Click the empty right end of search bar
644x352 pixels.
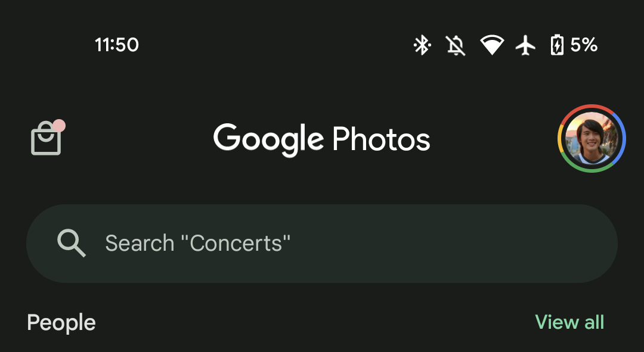[x=537, y=244]
